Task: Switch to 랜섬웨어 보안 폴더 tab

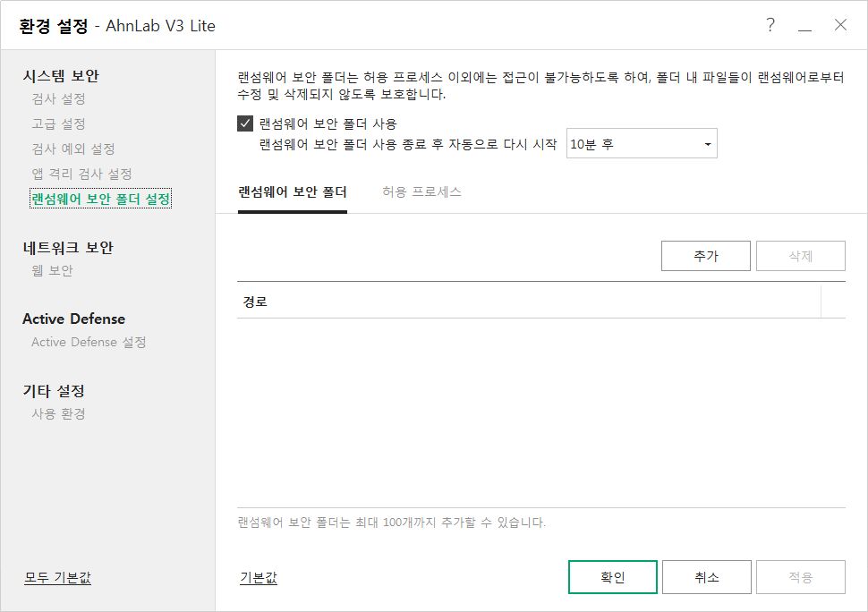Action: pos(293,192)
